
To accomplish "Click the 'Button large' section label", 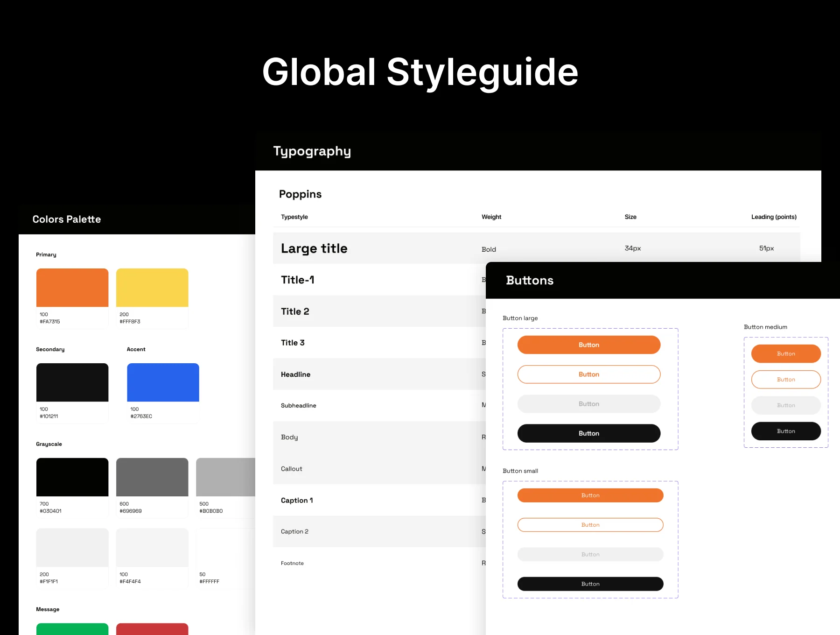I will pyautogui.click(x=520, y=318).
